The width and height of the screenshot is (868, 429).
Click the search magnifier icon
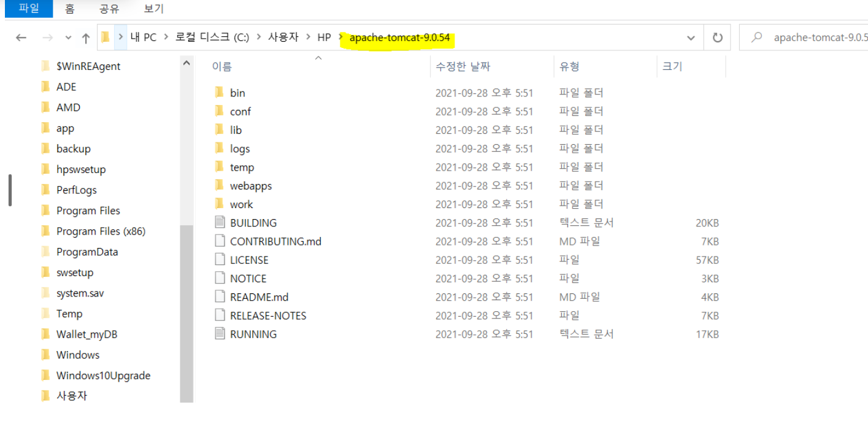click(x=758, y=38)
